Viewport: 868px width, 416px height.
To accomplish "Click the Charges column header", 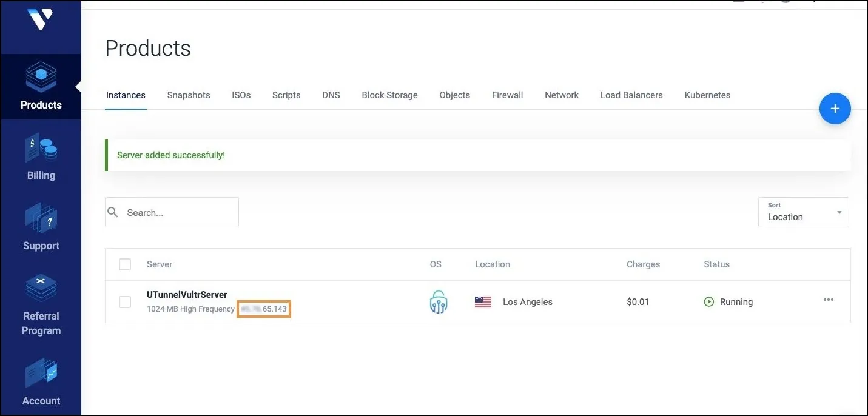I will (x=643, y=264).
